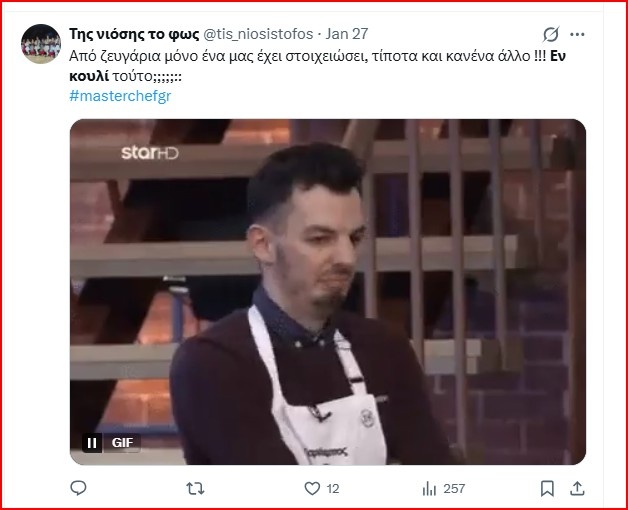This screenshot has height=510, width=628.
Task: Open the profile avatar picture
Action: click(x=41, y=44)
